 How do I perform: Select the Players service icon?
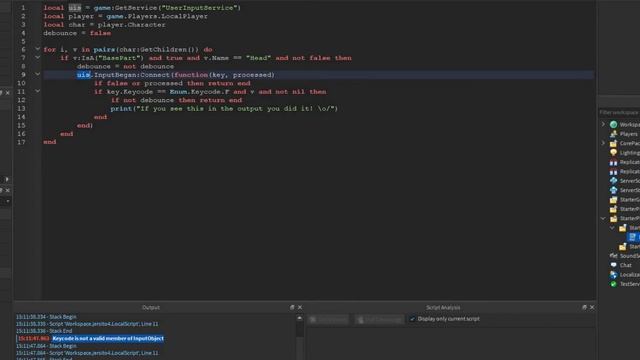613,134
